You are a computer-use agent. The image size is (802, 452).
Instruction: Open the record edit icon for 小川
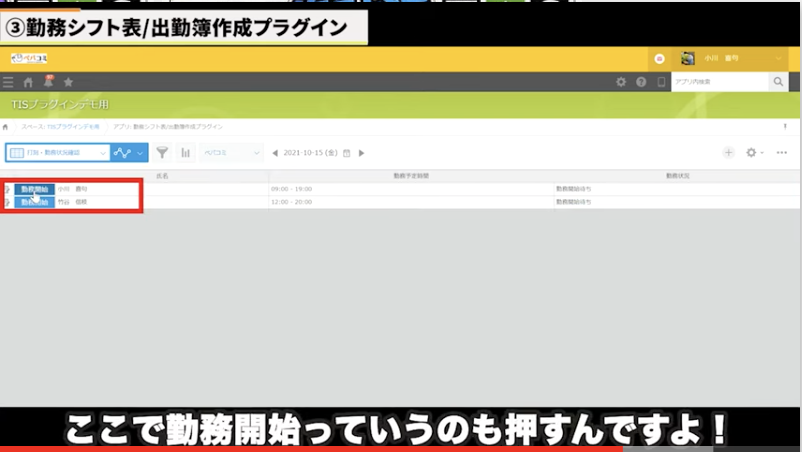point(8,189)
